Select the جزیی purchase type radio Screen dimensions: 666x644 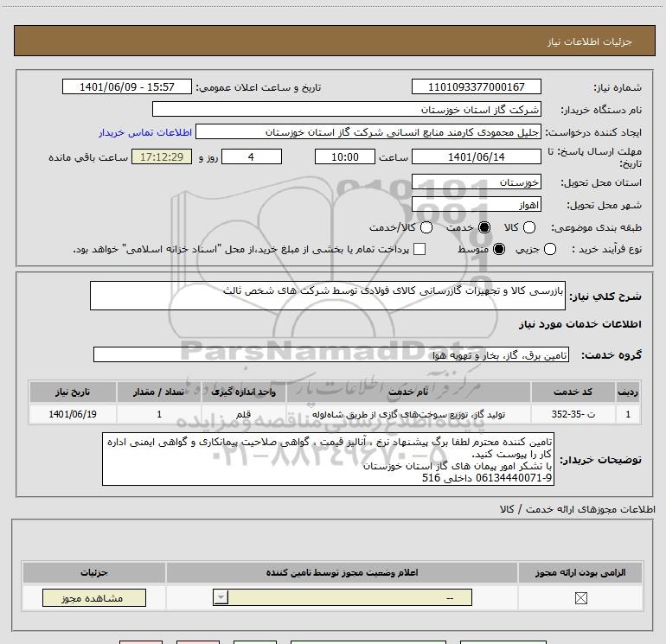[550, 249]
